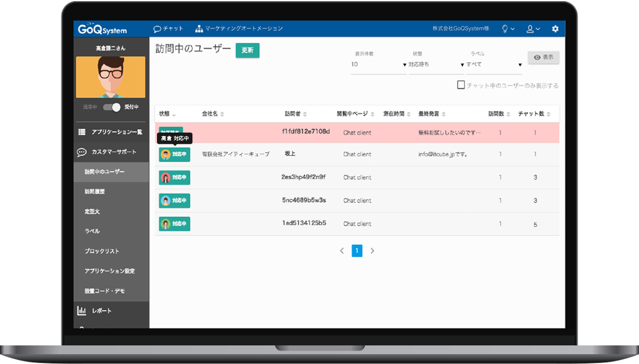Open the 状態 filter dropdown
This screenshot has width=639, height=364.
pyautogui.click(x=437, y=65)
